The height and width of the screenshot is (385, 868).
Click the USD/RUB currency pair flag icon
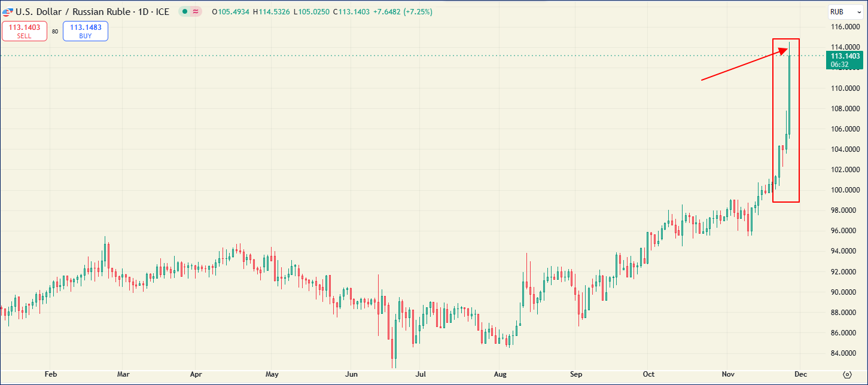6,12
